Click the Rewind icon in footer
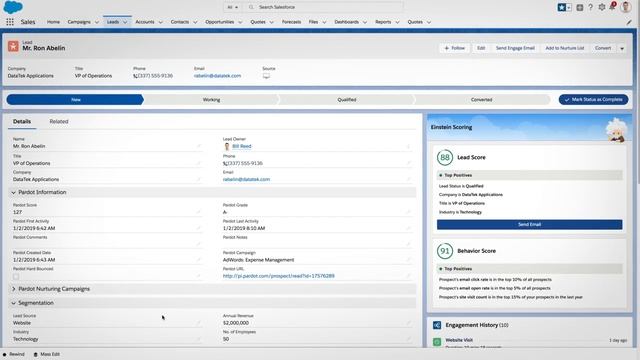Image resolution: width=640 pixels, height=360 pixels. pos(5,354)
